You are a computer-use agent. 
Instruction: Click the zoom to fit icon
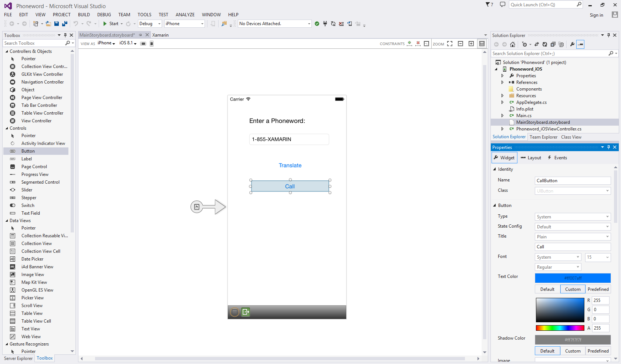[x=450, y=44]
